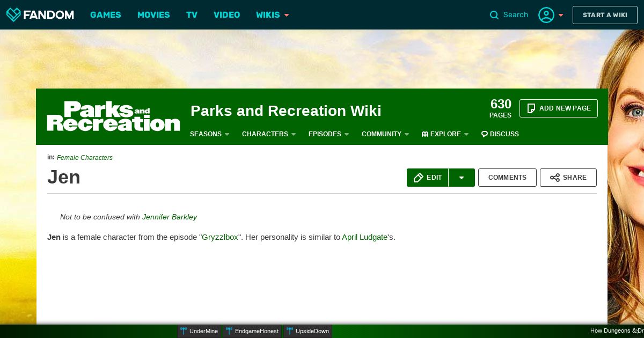Click the Fandom heart logo
The width and height of the screenshot is (644, 338).
(13, 14)
